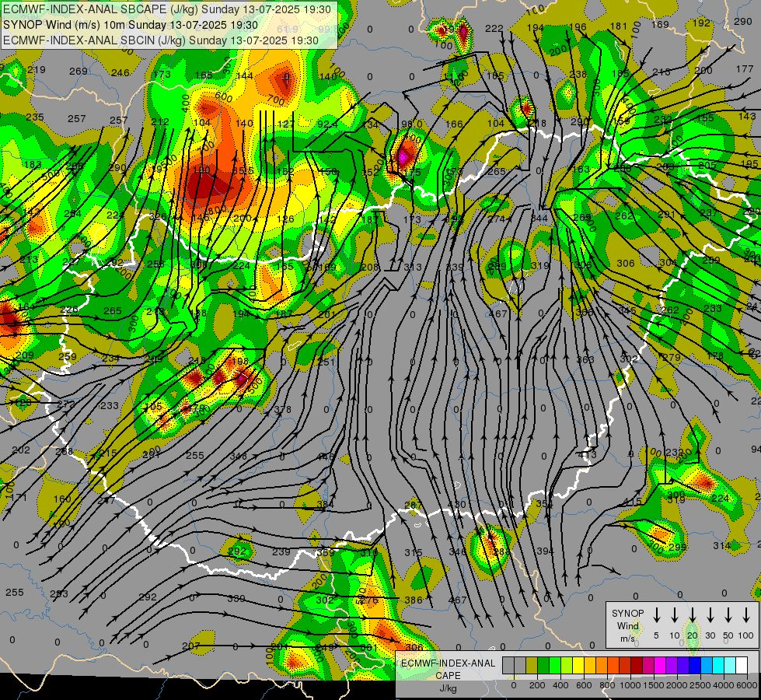Click the '4000' tick label on color scale

pyautogui.click(x=724, y=685)
